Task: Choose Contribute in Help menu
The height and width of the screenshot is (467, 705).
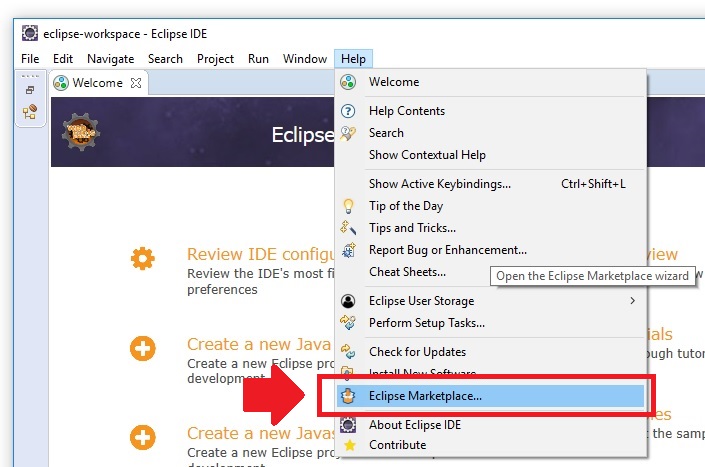Action: click(x=491, y=445)
